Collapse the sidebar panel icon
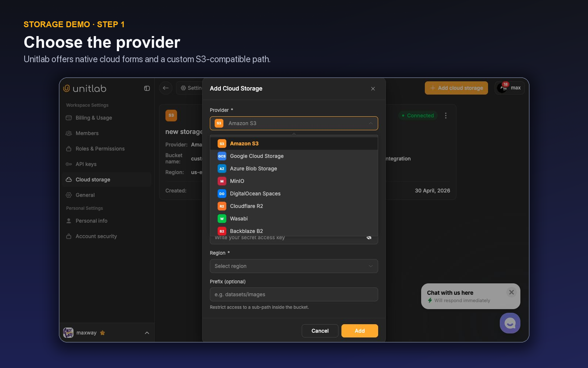Screen dimensions: 588x368 (147, 88)
